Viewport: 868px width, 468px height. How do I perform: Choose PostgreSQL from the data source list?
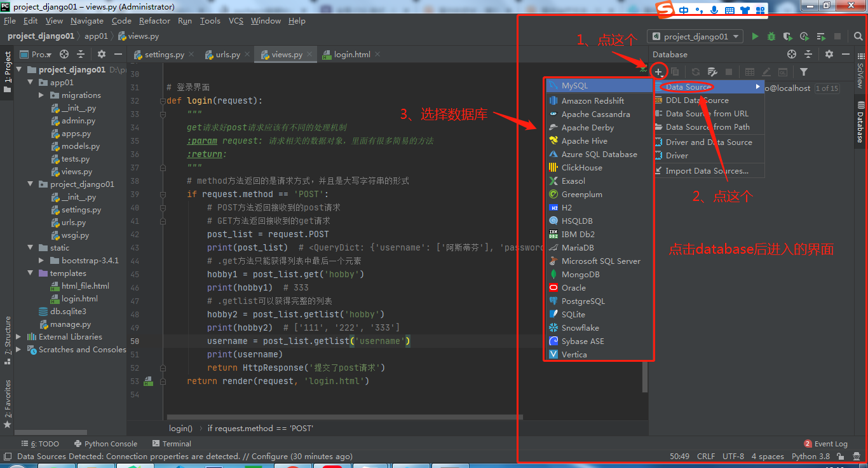click(599, 301)
